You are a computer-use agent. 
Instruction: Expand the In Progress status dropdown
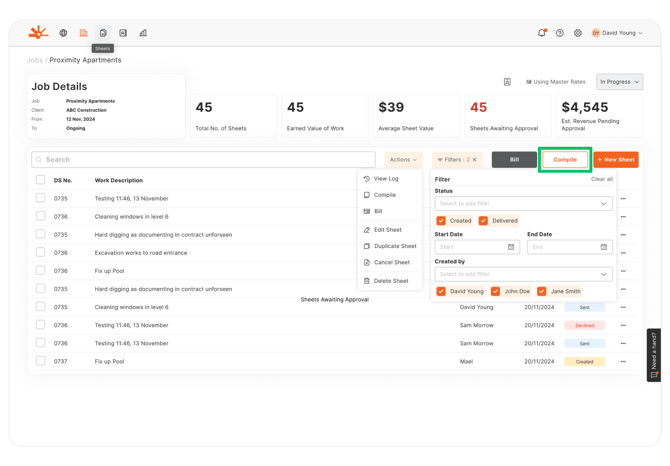tap(619, 82)
